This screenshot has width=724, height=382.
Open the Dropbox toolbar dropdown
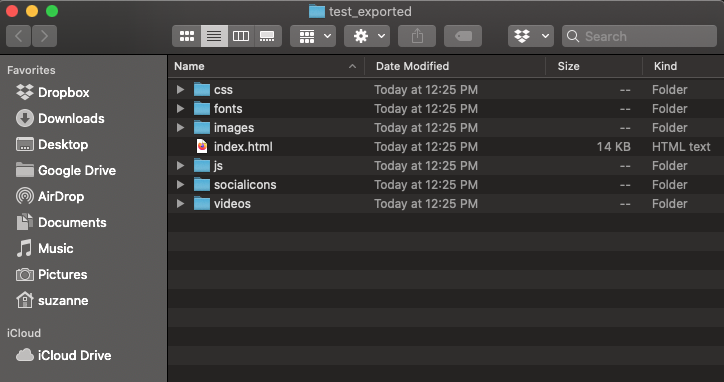click(531, 36)
